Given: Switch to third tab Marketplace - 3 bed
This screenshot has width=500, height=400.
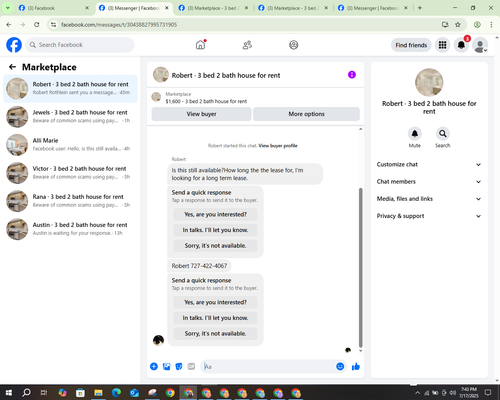Looking at the screenshot, I should point(213,8).
